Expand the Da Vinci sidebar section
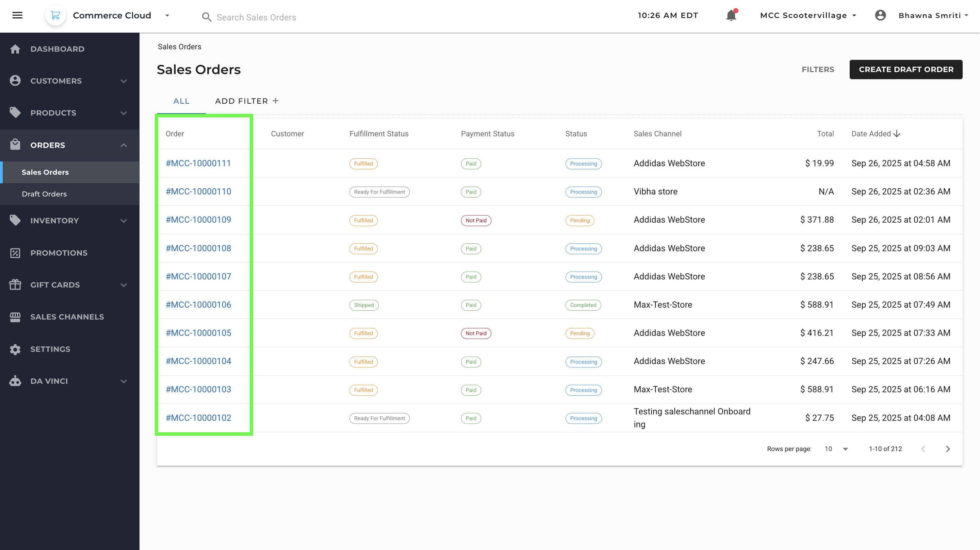 (x=124, y=381)
